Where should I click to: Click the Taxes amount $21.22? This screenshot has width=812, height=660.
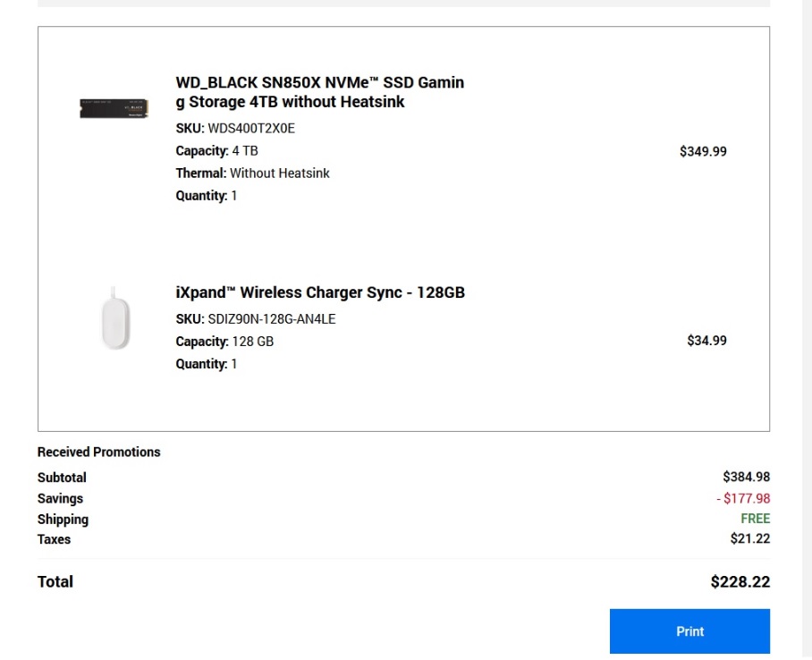pyautogui.click(x=750, y=538)
